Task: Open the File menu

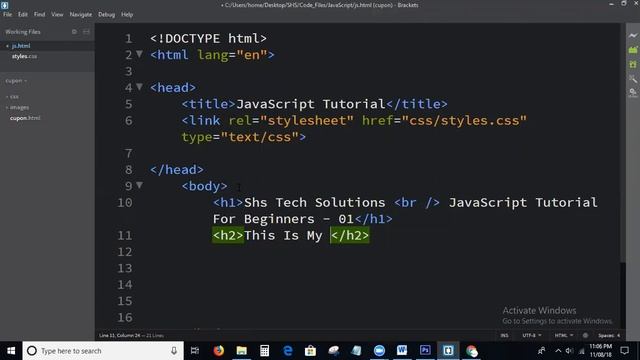Action: coord(7,14)
